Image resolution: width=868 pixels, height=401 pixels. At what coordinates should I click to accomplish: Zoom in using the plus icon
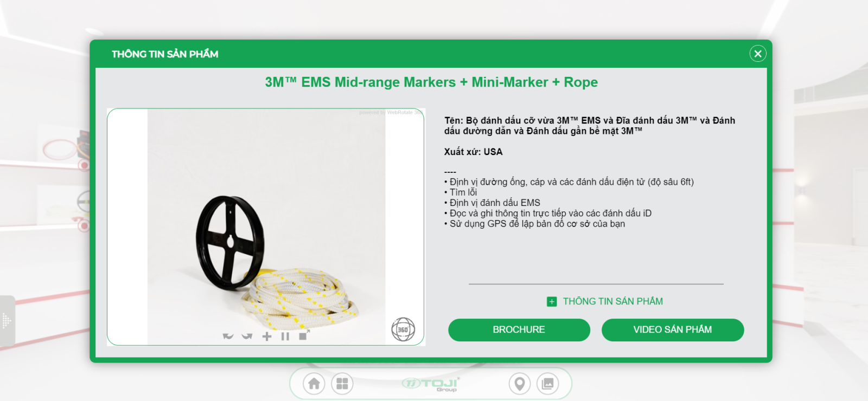pyautogui.click(x=266, y=337)
